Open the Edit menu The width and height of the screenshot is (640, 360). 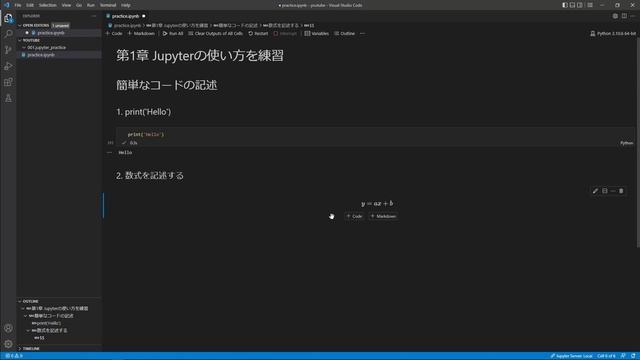(30, 5)
